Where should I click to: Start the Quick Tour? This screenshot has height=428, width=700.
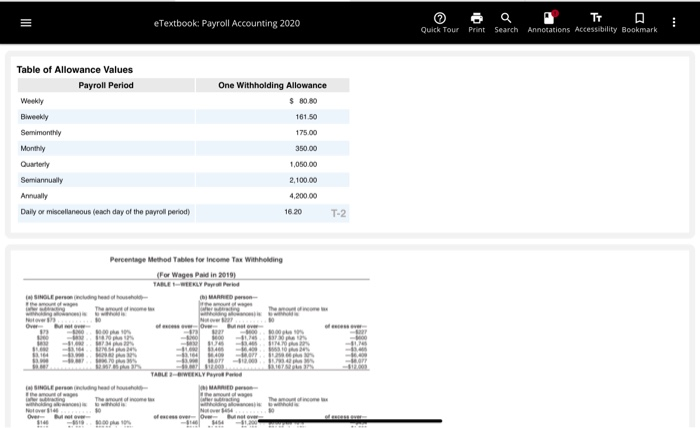[439, 23]
